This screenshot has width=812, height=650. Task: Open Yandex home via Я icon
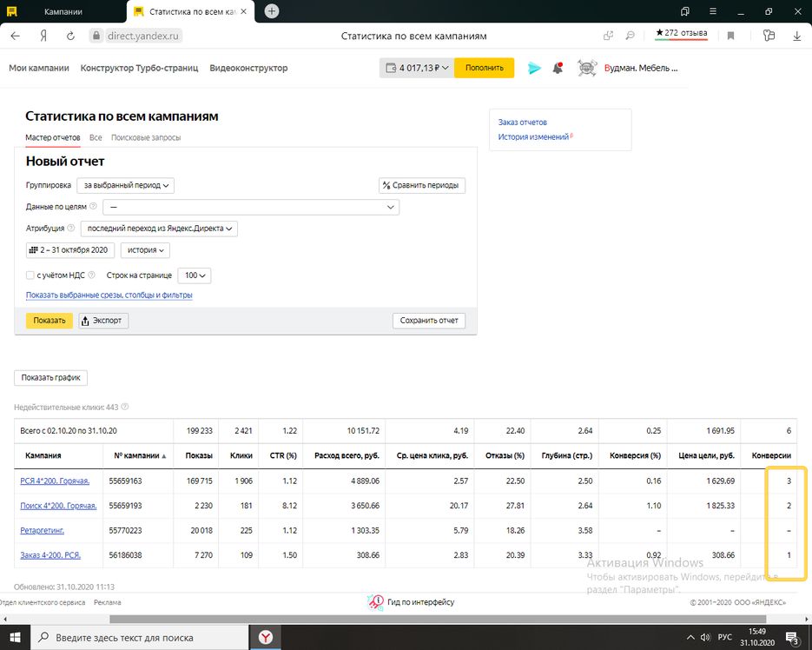point(43,36)
